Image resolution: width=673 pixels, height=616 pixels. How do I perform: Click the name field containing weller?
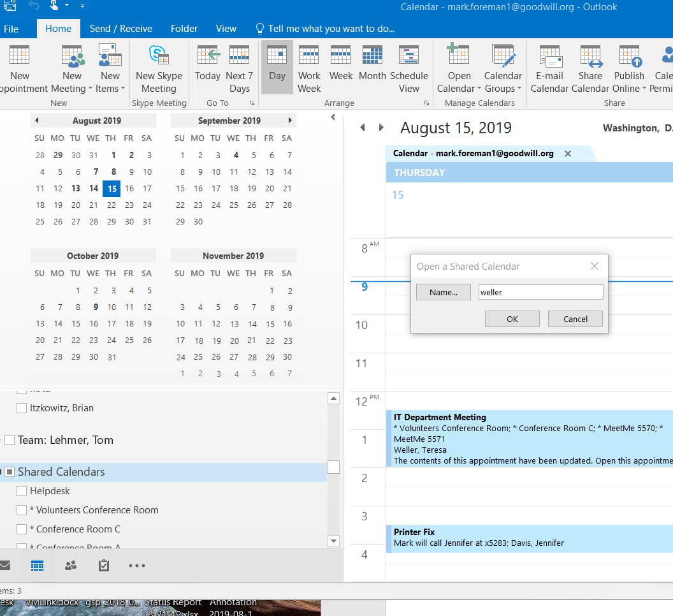(x=541, y=292)
